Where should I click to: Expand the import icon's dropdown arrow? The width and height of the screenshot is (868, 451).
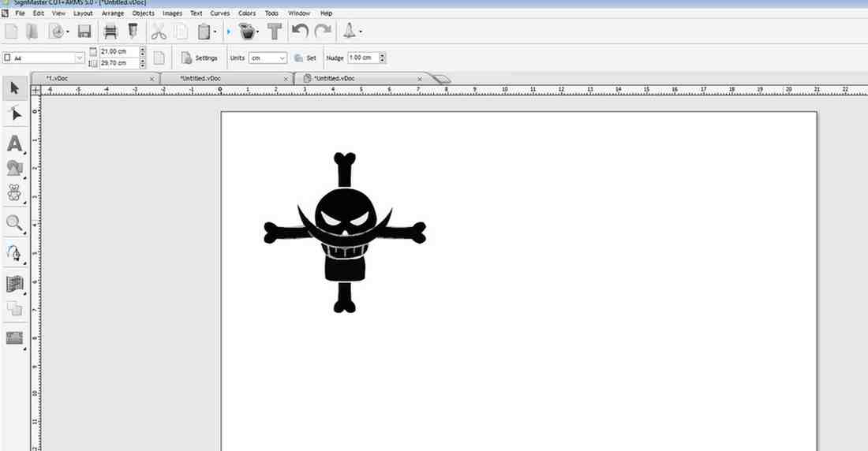pos(68,32)
